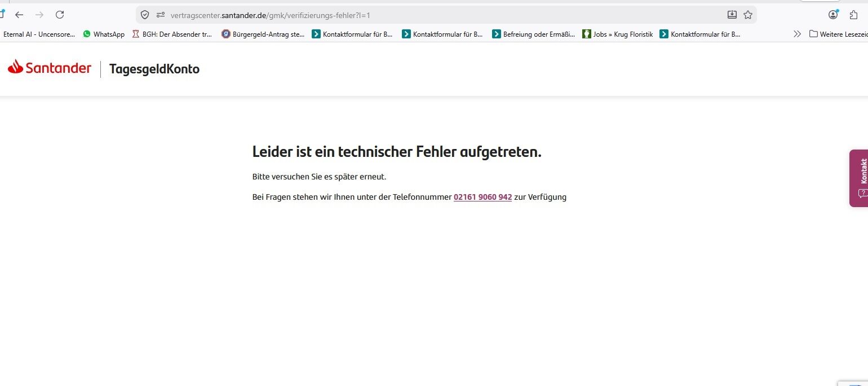Screen dimensions: 868x386
Task: Open the Befreiung oder Ermäßigung bookmark
Action: [533, 34]
